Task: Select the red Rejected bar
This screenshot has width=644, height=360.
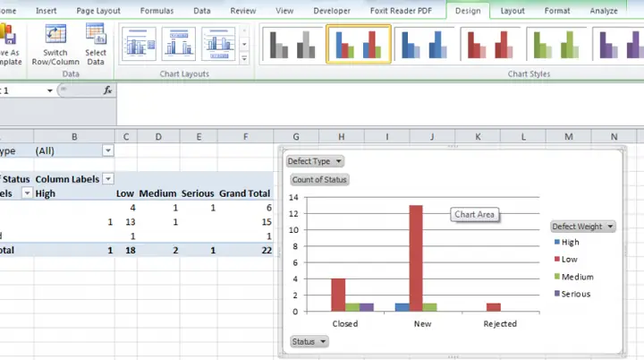Action: pos(493,307)
